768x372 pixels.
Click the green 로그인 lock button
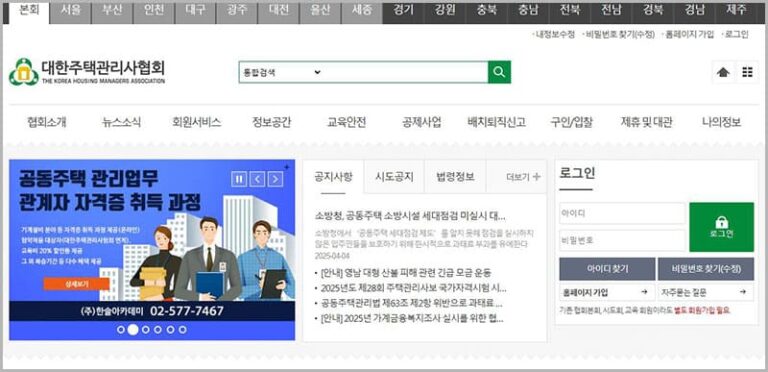point(721,227)
